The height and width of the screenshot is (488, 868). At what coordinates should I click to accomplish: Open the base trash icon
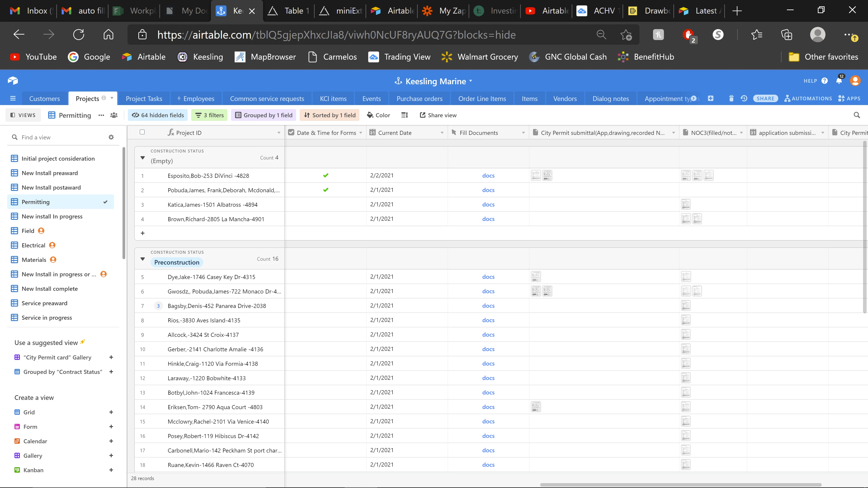731,98
